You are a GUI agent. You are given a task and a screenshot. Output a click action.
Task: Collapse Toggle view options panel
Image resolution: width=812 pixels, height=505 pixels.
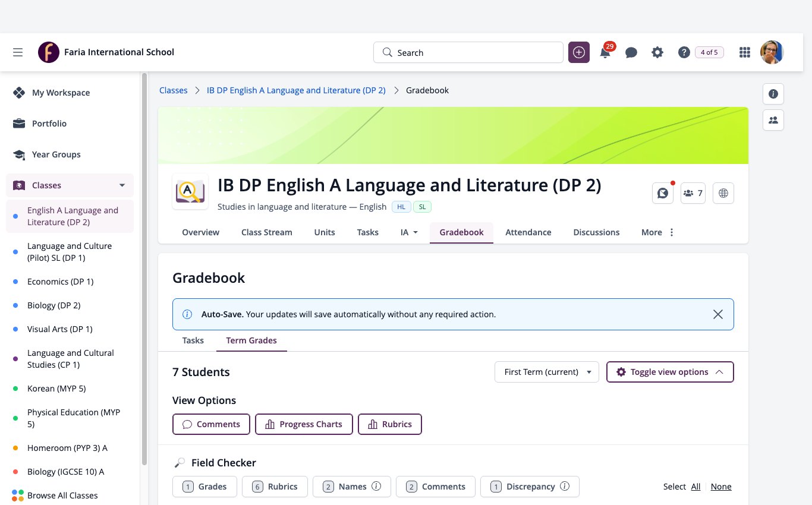670,372
